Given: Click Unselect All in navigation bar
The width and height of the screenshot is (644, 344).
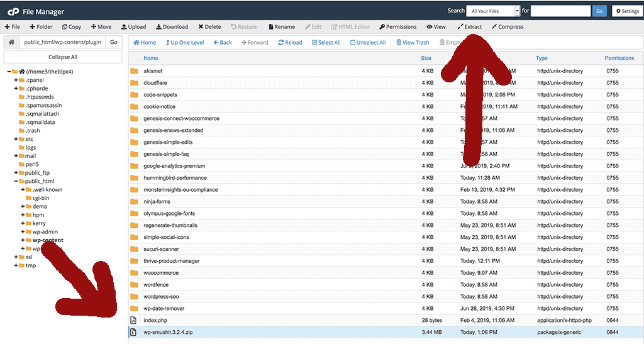Looking at the screenshot, I should [x=367, y=43].
